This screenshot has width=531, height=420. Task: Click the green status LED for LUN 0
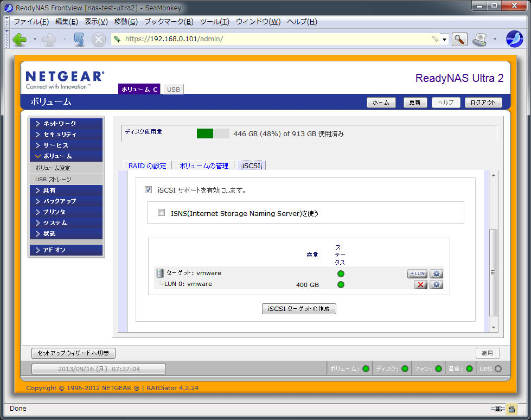(x=341, y=284)
